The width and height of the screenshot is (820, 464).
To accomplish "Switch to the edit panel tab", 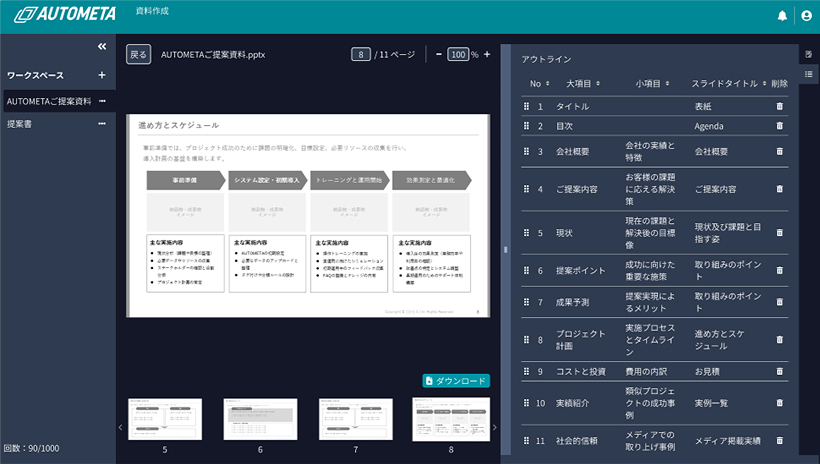I will 808,53.
